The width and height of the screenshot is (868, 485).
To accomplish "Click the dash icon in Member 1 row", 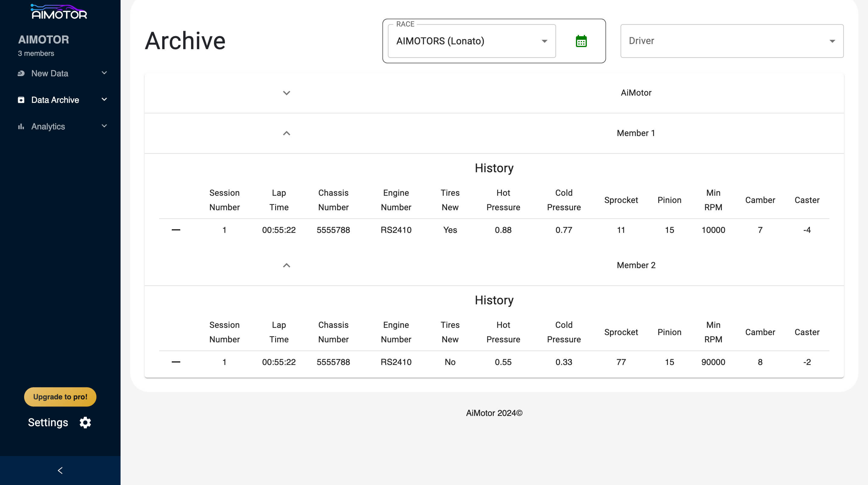I will coord(176,230).
